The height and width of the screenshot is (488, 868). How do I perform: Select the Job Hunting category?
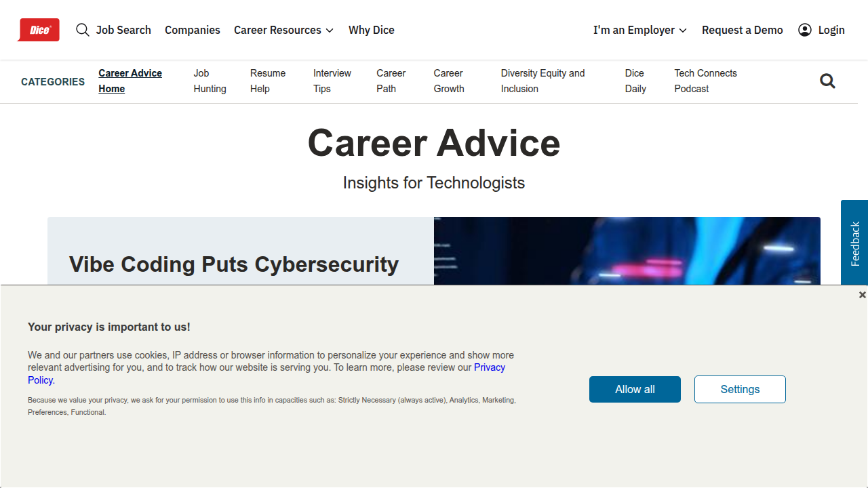(210, 81)
